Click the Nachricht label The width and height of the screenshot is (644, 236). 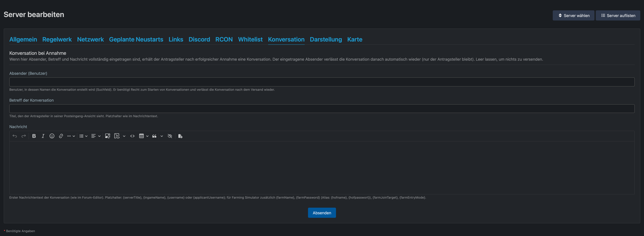coord(18,127)
